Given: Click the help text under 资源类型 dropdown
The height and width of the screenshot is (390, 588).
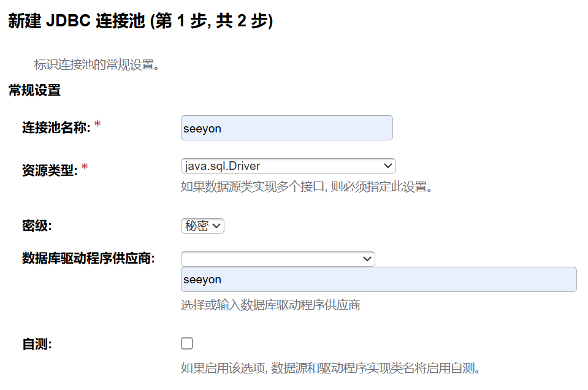Looking at the screenshot, I should point(307,186).
